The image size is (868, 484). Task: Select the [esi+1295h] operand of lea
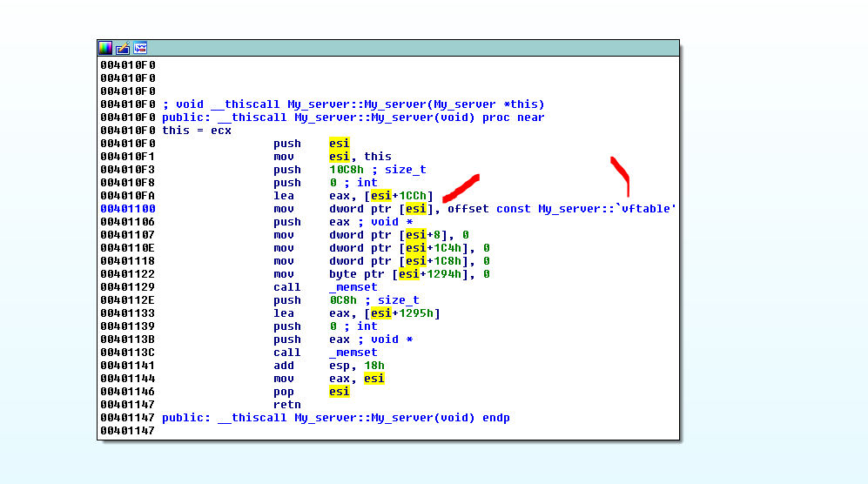401,313
